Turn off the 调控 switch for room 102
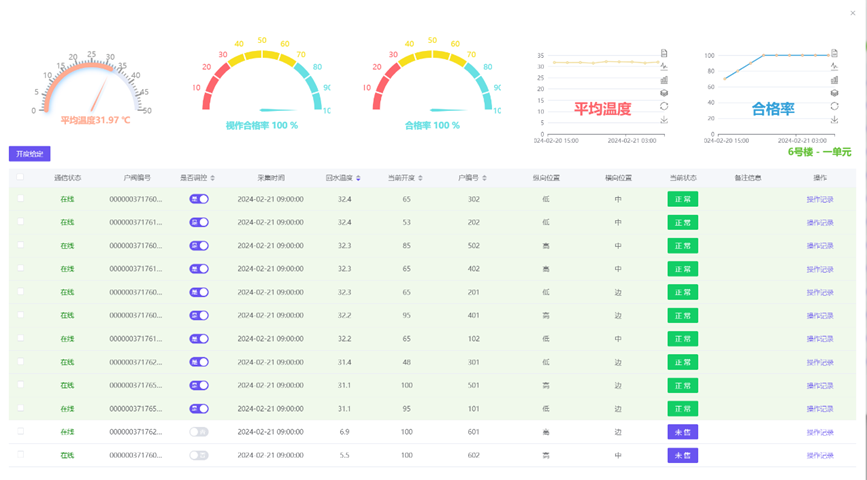 click(x=199, y=338)
